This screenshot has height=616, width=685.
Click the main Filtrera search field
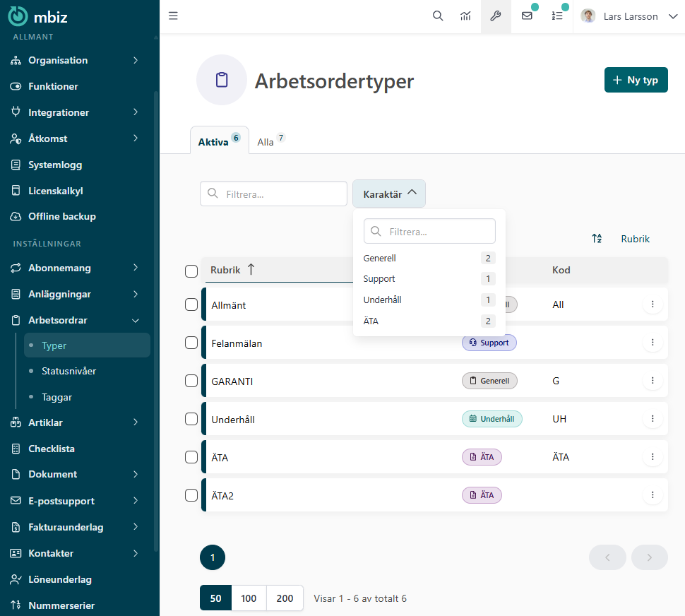[x=273, y=194]
